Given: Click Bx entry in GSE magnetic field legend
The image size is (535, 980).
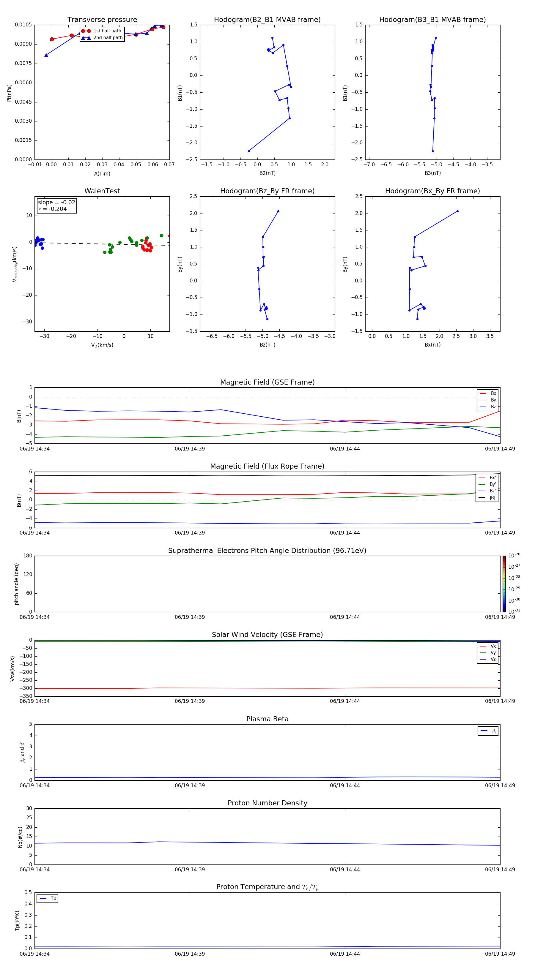Looking at the screenshot, I should 488,393.
